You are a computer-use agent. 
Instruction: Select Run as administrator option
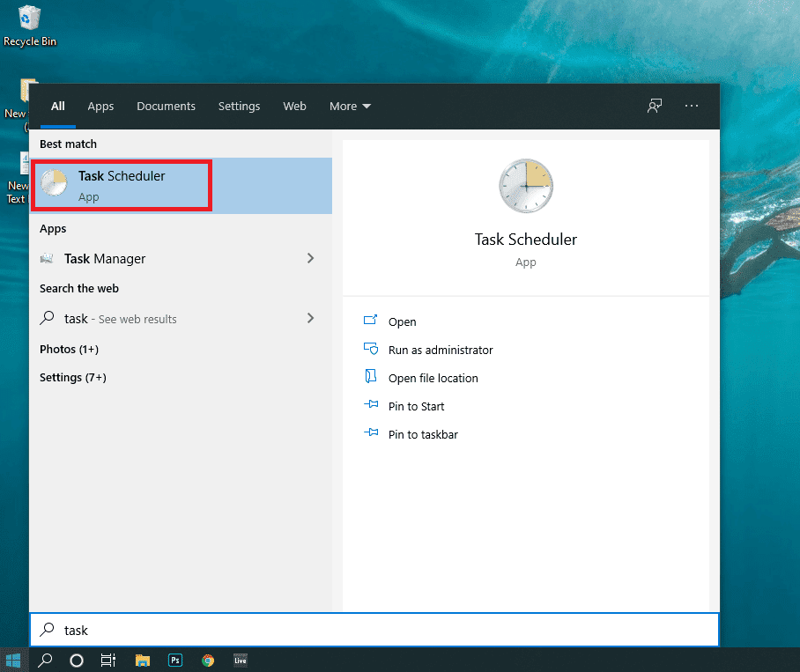(441, 350)
